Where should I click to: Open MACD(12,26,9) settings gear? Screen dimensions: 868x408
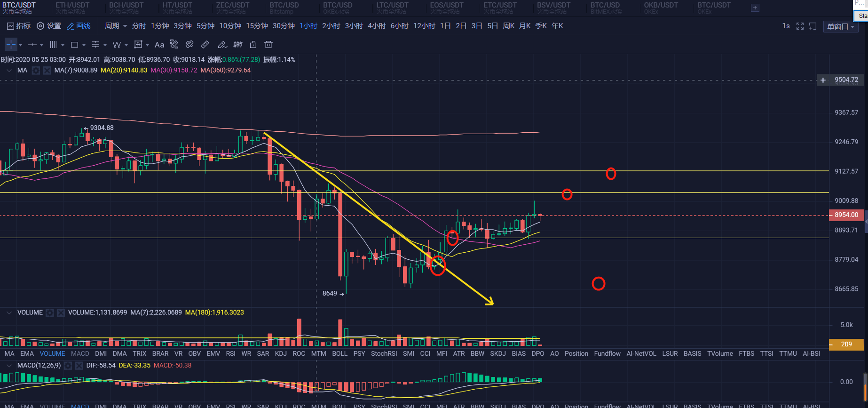point(68,366)
